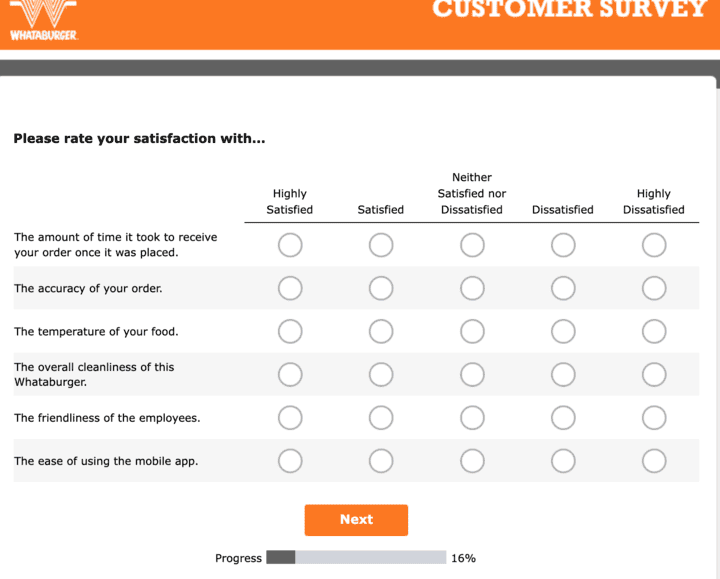The height and width of the screenshot is (579, 720).
Task: Click the survey progress bar
Action: (x=356, y=558)
